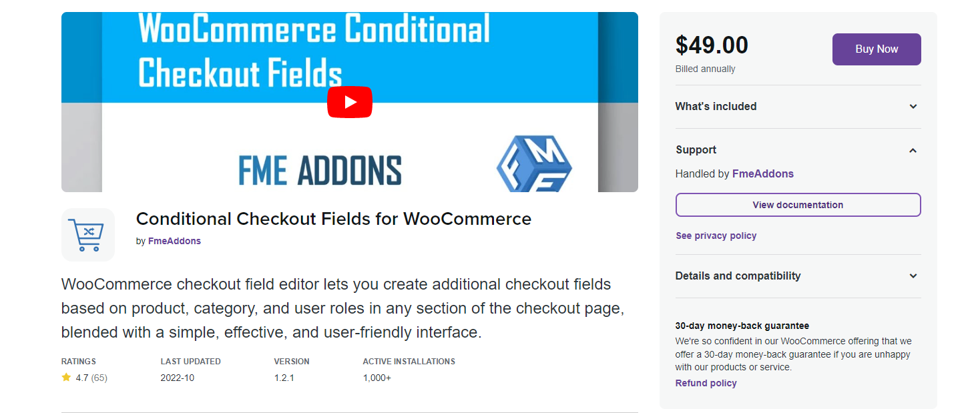This screenshot has width=980, height=413.
Task: See privacy policy for the product
Action: click(716, 236)
